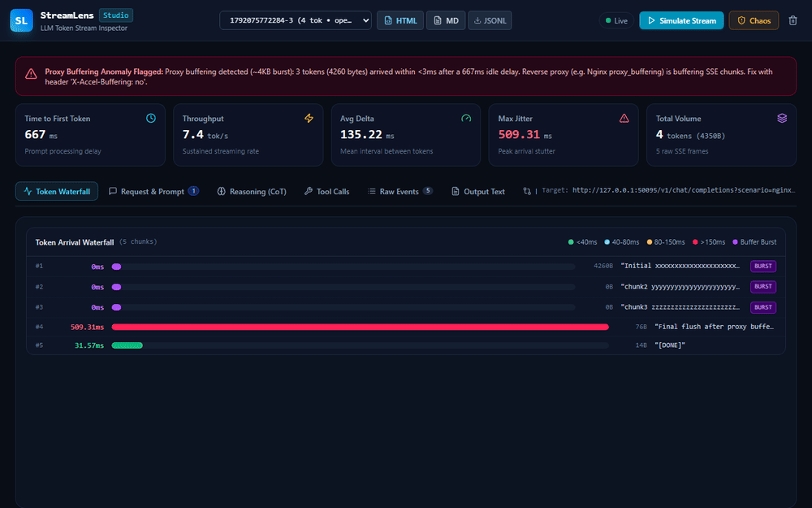812x508 pixels.
Task: Open the session selector dropdown
Action: 296,20
